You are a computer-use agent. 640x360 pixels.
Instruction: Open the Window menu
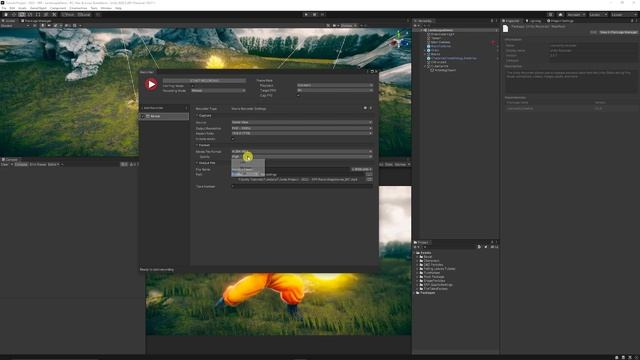[x=106, y=8]
